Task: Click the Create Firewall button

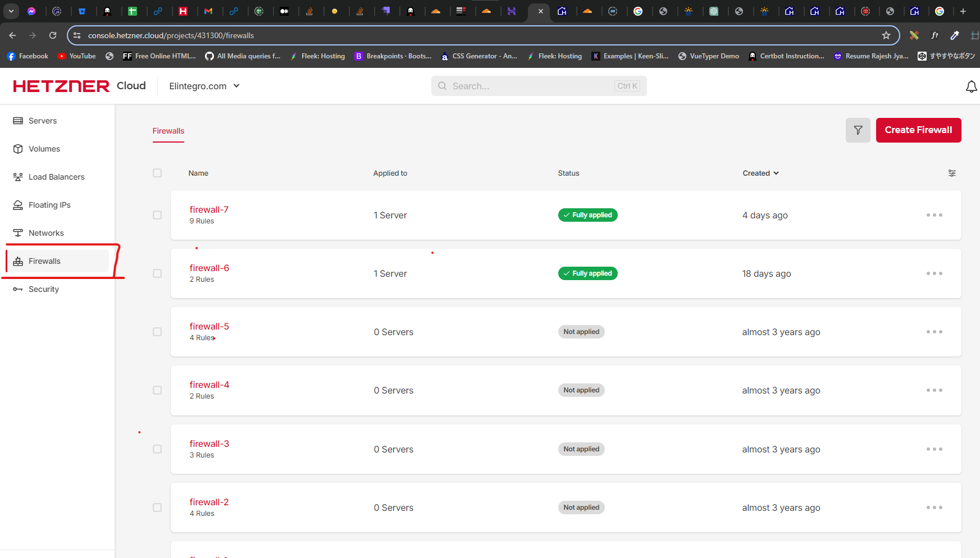Action: click(x=918, y=130)
